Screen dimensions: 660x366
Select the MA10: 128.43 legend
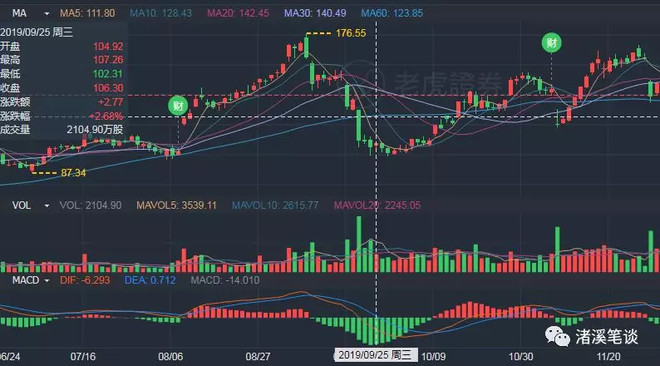coord(160,13)
